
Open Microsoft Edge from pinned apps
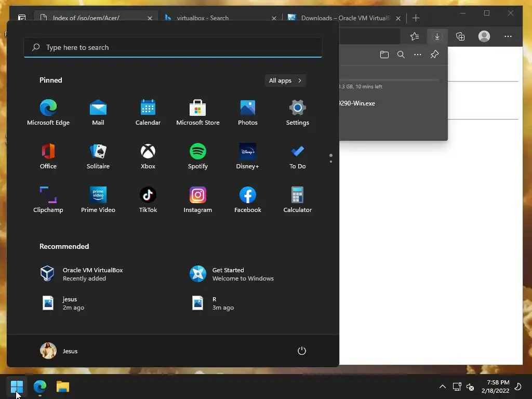pyautogui.click(x=48, y=113)
